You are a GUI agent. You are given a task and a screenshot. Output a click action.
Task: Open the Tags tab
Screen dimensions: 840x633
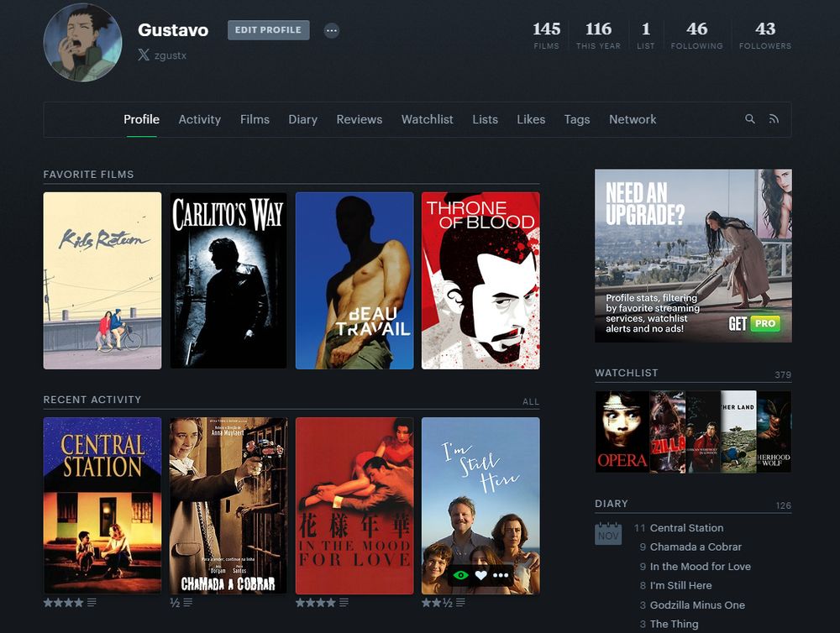(x=577, y=119)
